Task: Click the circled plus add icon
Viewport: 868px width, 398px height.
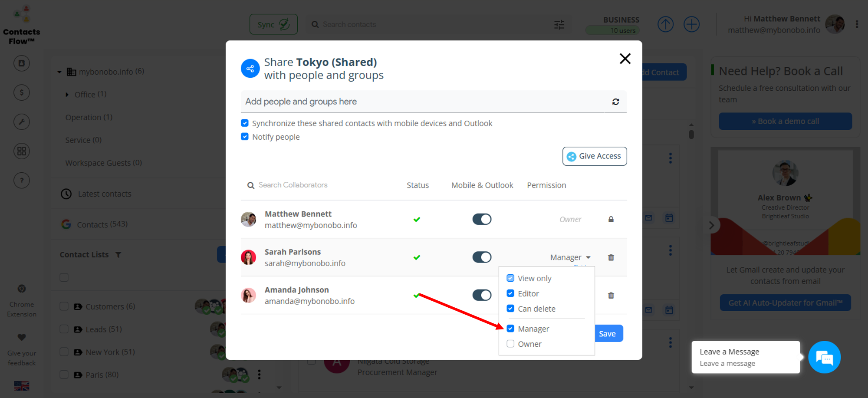Action: tap(691, 24)
